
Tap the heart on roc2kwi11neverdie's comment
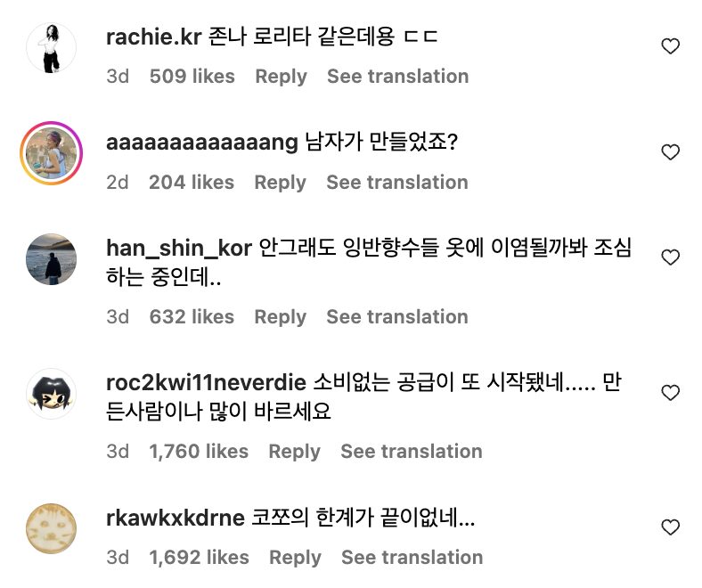coord(670,393)
